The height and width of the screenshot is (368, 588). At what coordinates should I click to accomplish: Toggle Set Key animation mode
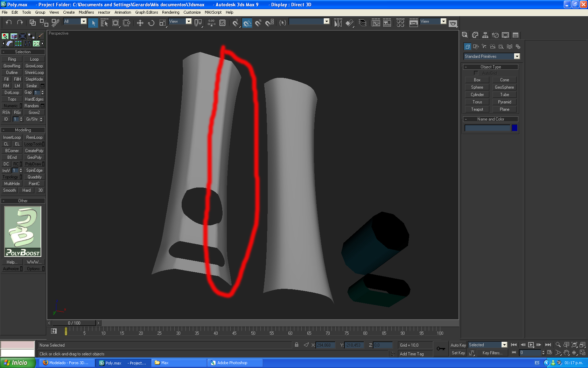[458, 353]
